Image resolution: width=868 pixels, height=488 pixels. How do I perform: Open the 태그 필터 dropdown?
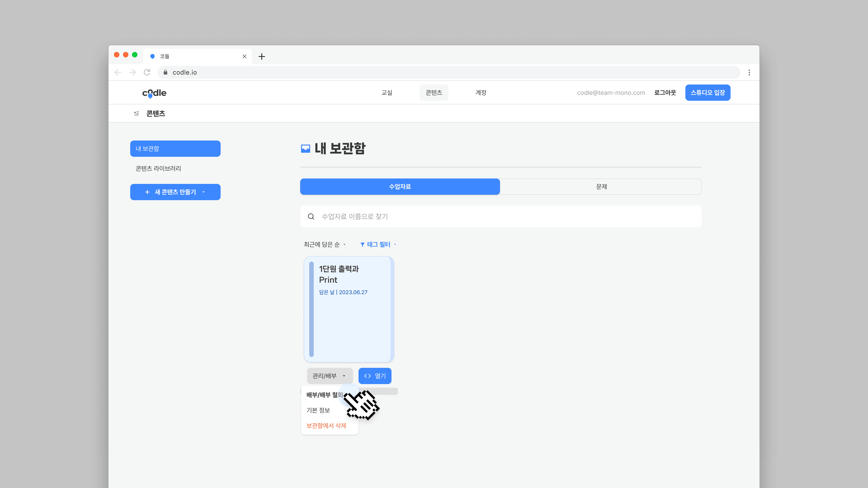click(378, 244)
